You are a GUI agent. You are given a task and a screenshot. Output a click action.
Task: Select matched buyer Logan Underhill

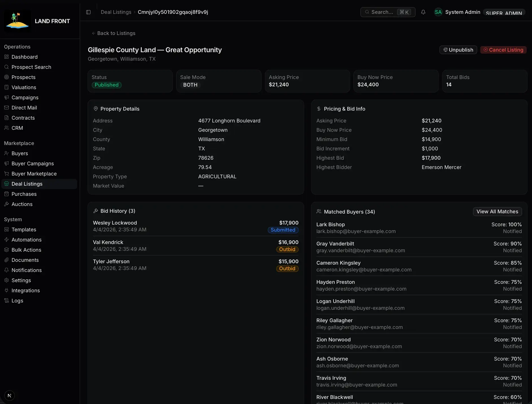pos(419,304)
